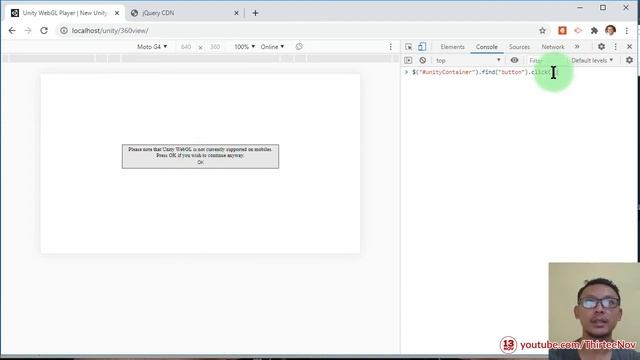Image resolution: width=640 pixels, height=360 pixels.
Task: Go back to the previous page
Action: click(12, 31)
